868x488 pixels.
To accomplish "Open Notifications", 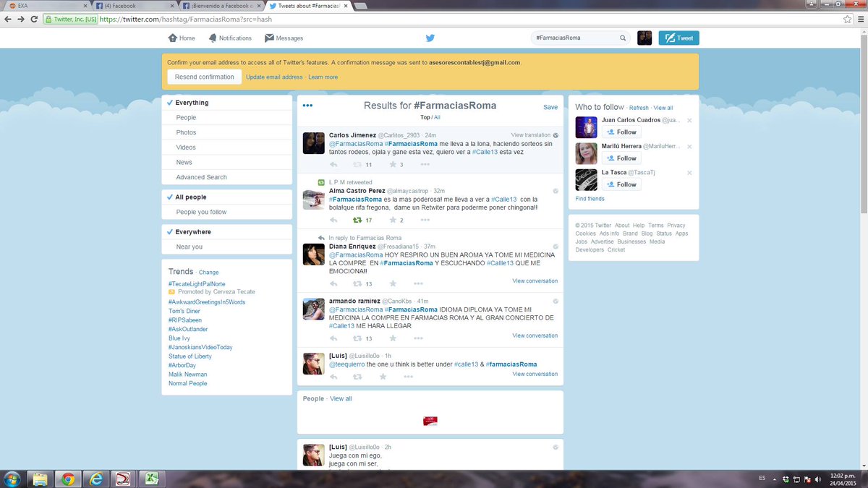I will tap(230, 38).
